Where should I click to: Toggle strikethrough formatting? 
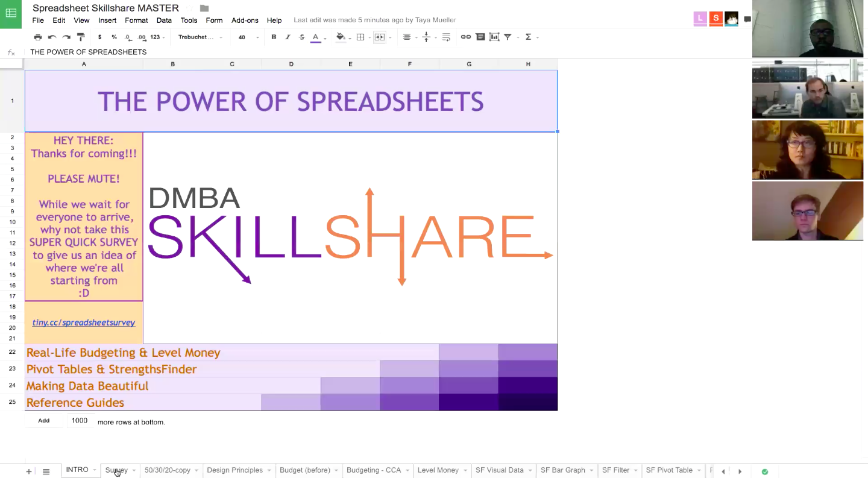click(x=301, y=37)
